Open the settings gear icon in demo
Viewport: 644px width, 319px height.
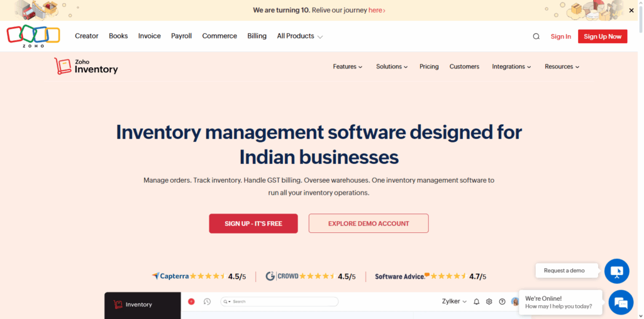(x=489, y=301)
